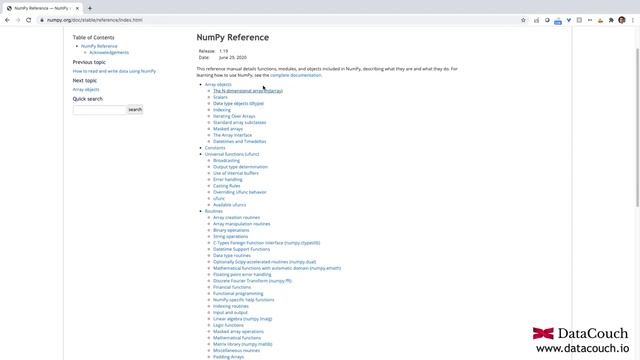Viewport: 640px width, 360px height.
Task: Click the browser forward arrow
Action: point(18,20)
